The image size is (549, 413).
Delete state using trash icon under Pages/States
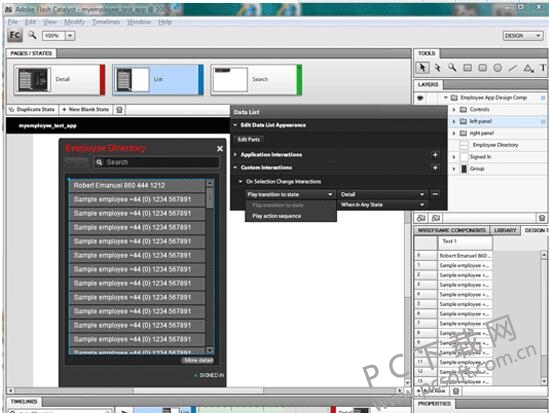119,110
